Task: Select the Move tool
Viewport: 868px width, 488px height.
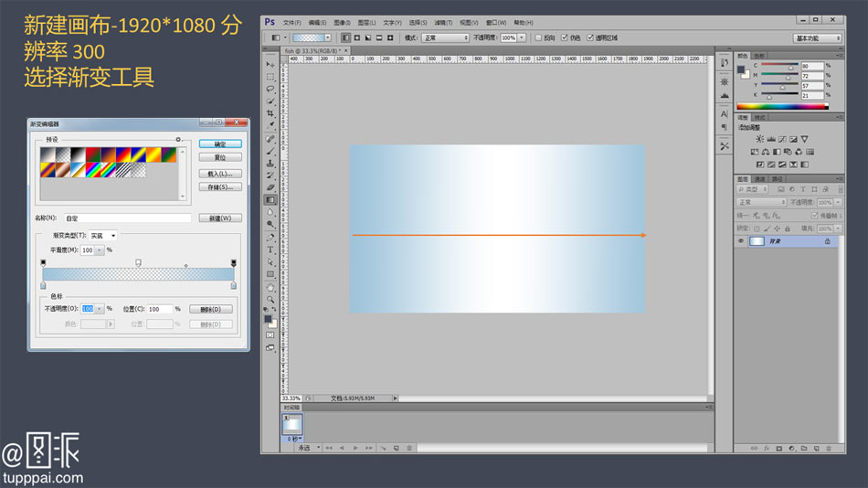Action: point(270,64)
